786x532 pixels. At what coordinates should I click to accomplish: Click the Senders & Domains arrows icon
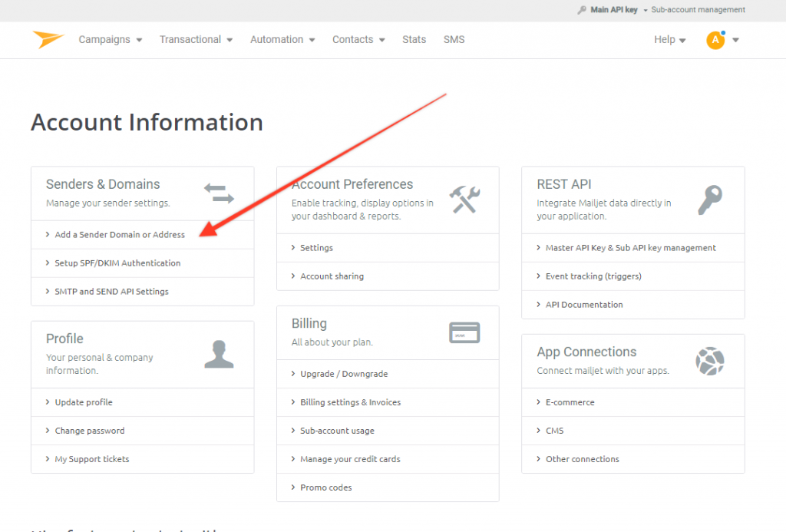219,194
